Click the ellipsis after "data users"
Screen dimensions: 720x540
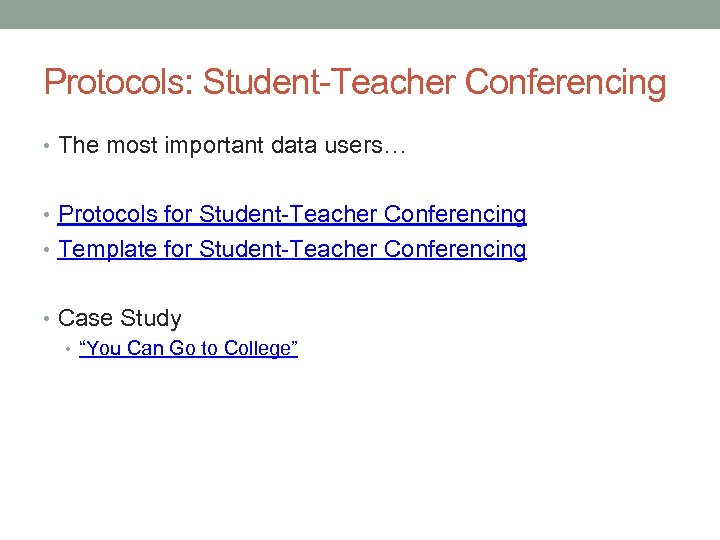pos(394,147)
